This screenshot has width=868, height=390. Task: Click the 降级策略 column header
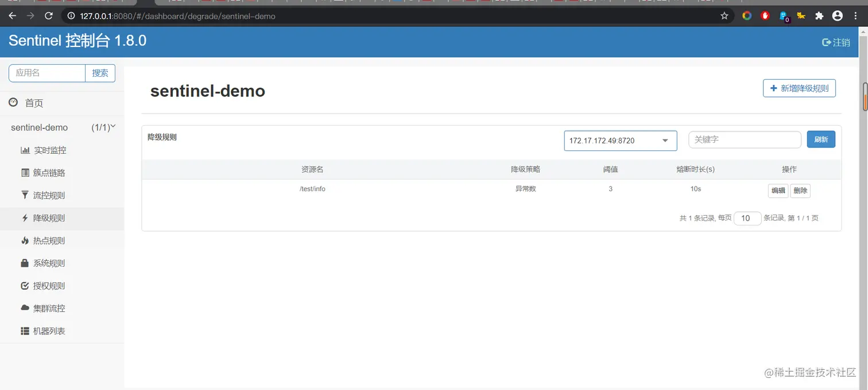(525, 170)
